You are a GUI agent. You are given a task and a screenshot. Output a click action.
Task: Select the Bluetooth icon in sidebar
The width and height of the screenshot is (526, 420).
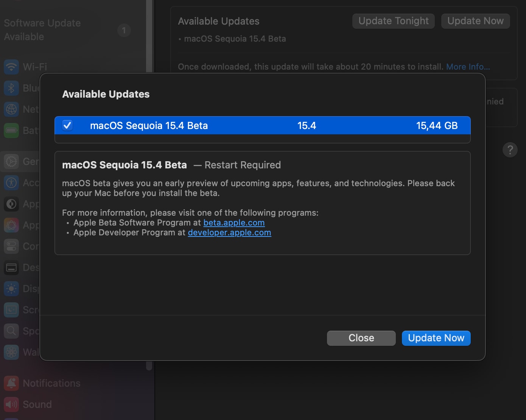click(x=11, y=88)
